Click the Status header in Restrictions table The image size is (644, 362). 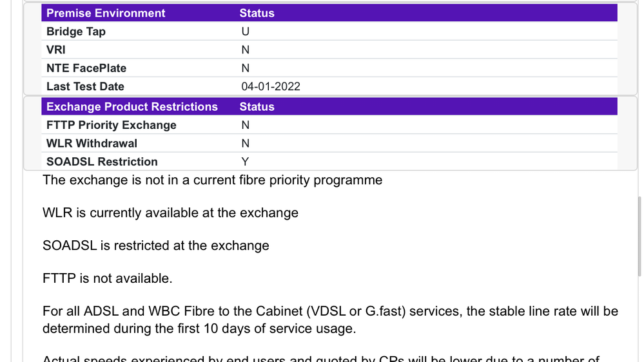click(x=257, y=107)
